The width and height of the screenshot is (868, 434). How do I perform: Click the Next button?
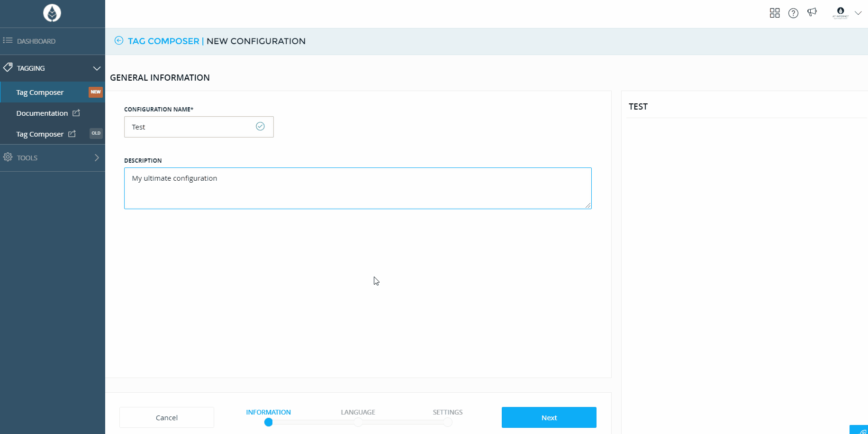point(549,417)
